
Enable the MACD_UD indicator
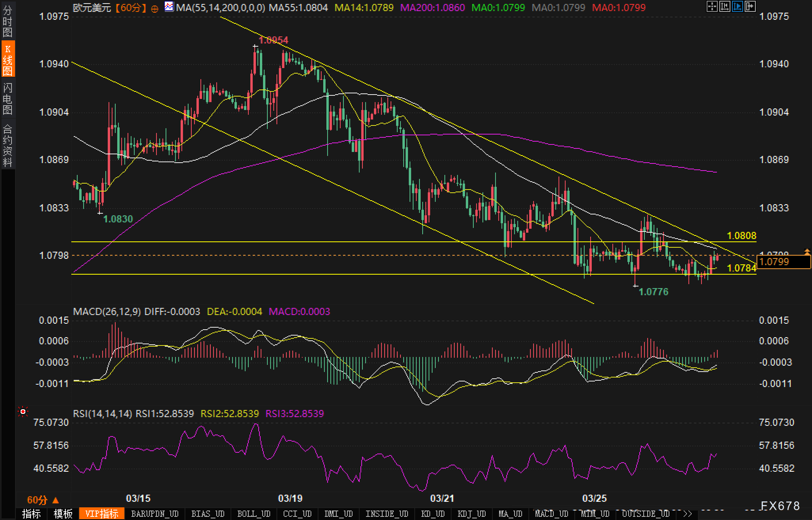point(552,514)
